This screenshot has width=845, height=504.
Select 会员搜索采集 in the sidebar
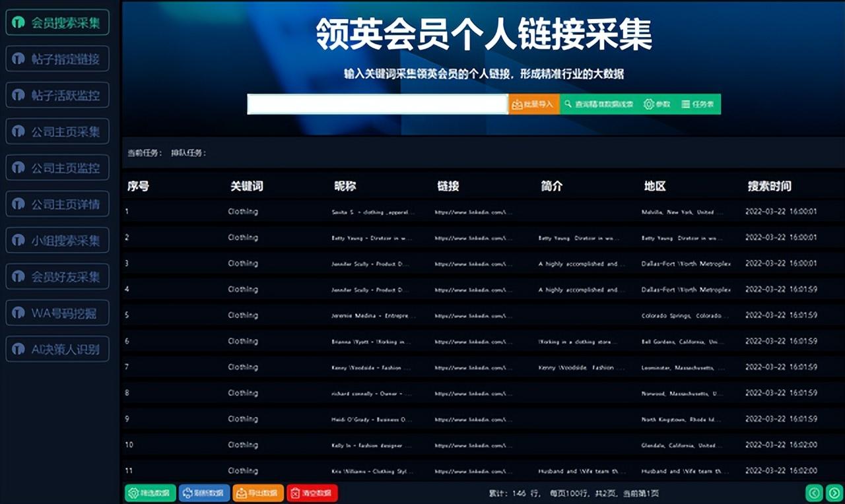coord(57,22)
